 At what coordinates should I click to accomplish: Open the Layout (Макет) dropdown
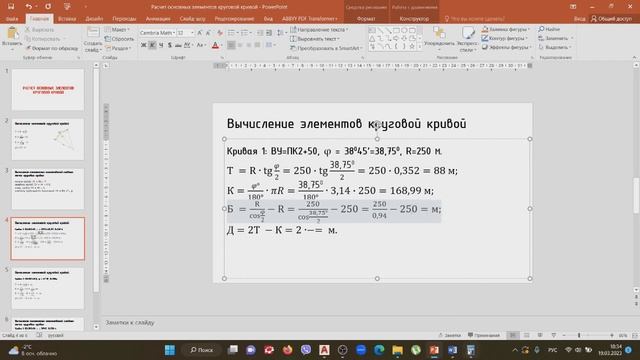(x=117, y=30)
